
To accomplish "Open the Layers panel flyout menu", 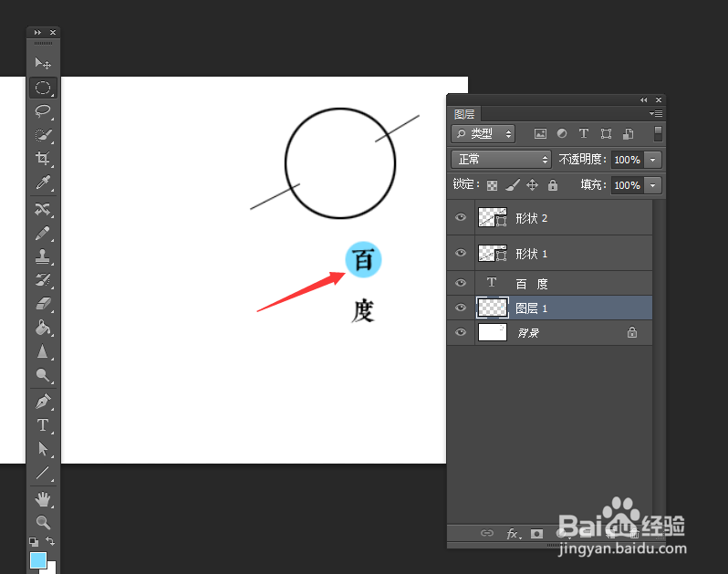I will point(656,113).
